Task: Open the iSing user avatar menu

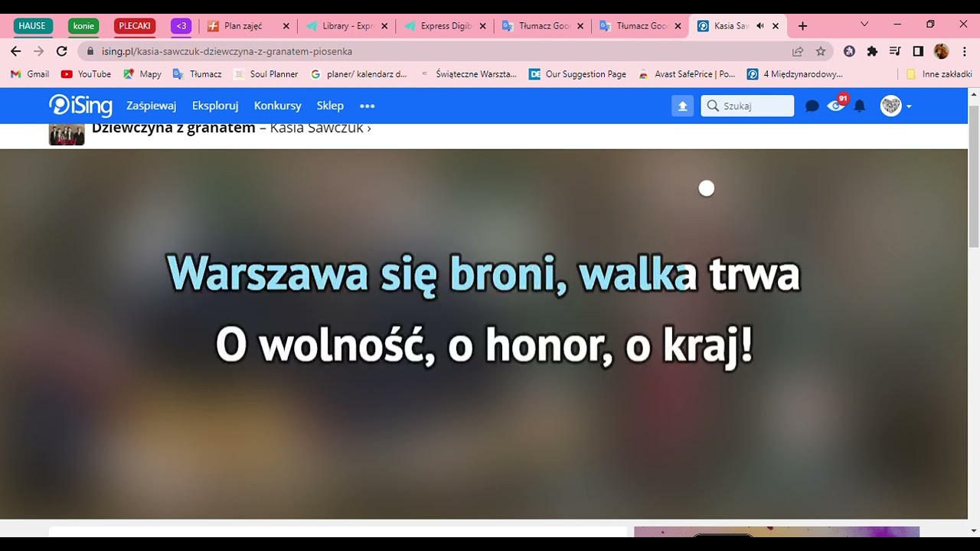Action: tap(895, 106)
